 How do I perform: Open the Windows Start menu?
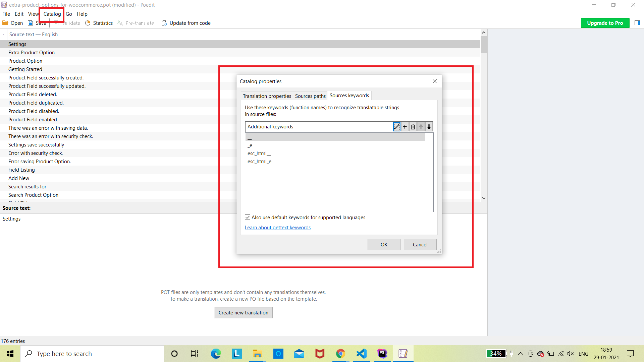(x=10, y=354)
